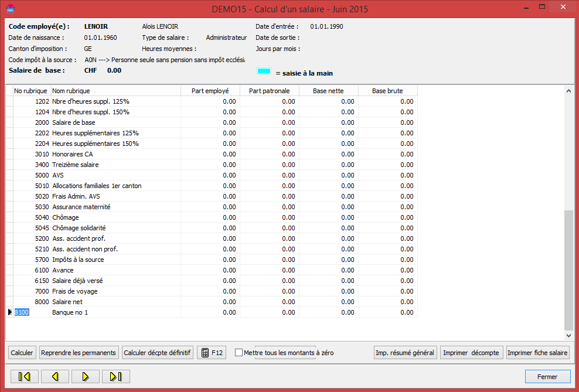The image size is (579, 392).
Task: Click 'Calculer décpte définitif' button
Action: [157, 353]
